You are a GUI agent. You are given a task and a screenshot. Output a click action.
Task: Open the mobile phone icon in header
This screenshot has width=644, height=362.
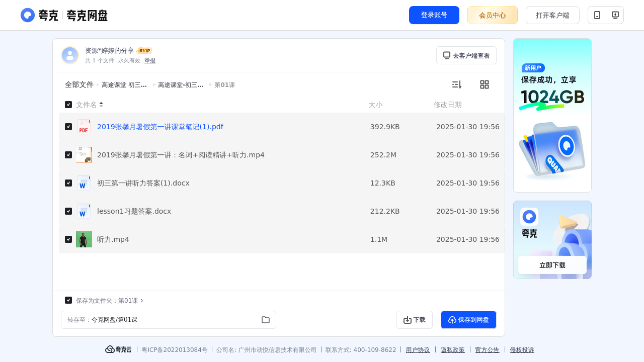pos(597,15)
